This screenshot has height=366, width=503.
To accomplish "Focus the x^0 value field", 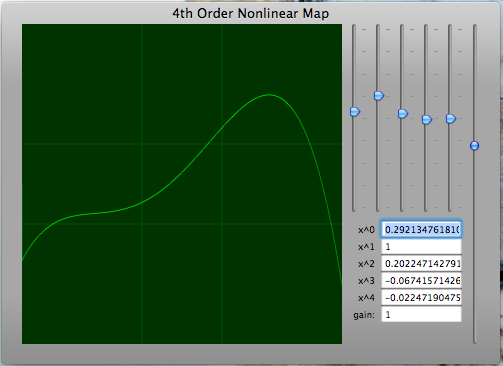I will 421,229.
